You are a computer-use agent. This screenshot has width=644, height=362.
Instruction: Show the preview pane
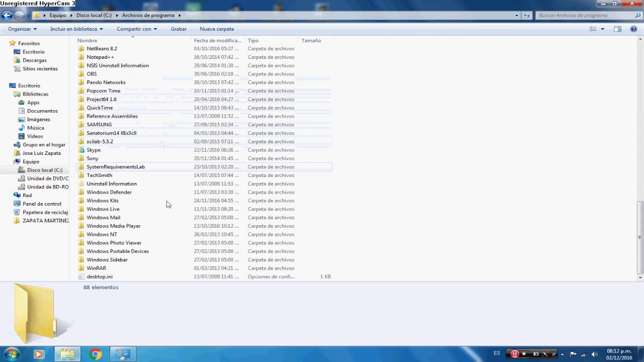point(617,29)
